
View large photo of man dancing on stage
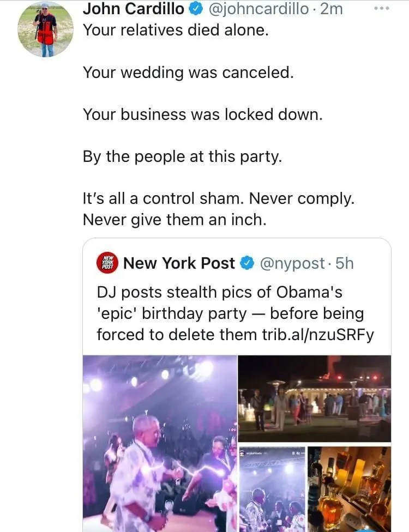coord(160,443)
